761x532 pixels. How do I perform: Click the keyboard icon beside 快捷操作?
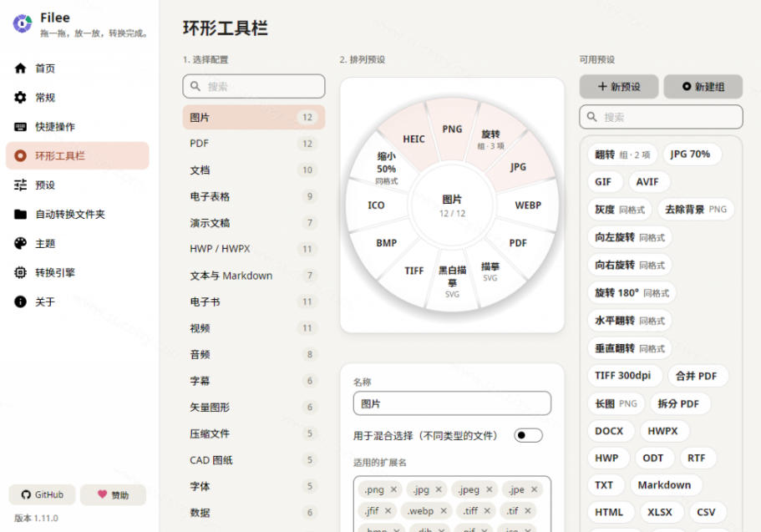coord(20,127)
